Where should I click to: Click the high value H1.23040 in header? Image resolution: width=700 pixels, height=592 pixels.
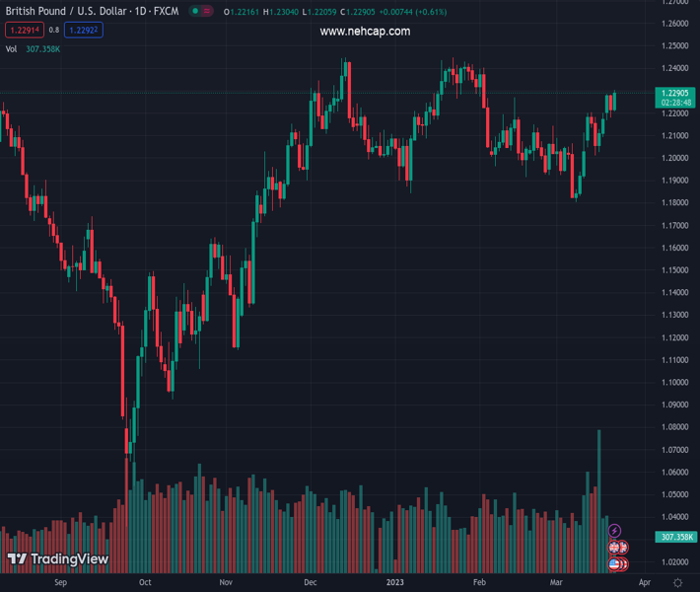(x=281, y=12)
